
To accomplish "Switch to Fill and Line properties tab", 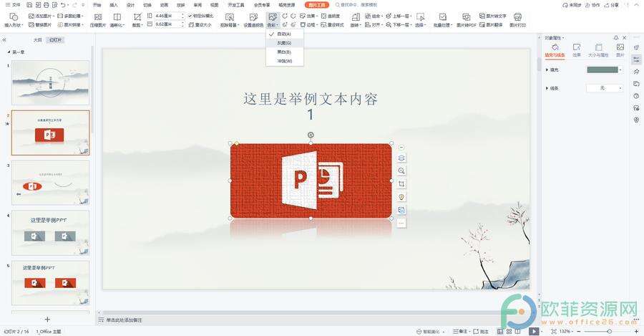I will [x=555, y=49].
